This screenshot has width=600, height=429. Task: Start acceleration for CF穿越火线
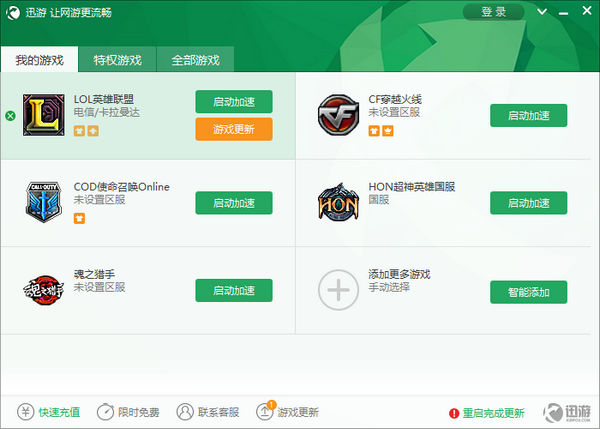pyautogui.click(x=528, y=115)
